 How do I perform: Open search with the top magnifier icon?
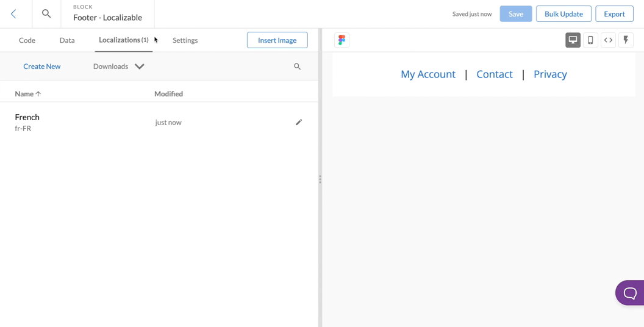[x=46, y=13]
